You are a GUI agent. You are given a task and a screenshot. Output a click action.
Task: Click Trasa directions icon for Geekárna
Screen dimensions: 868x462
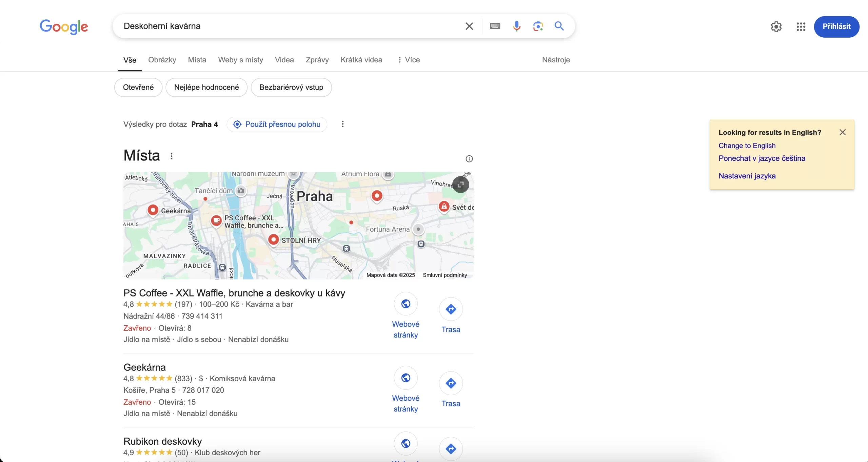pyautogui.click(x=451, y=383)
